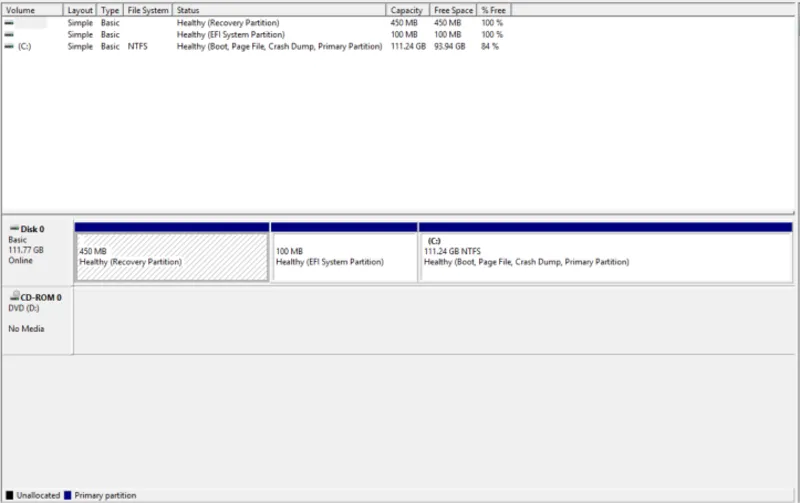
Task: Click the Type column header
Action: [110, 10]
